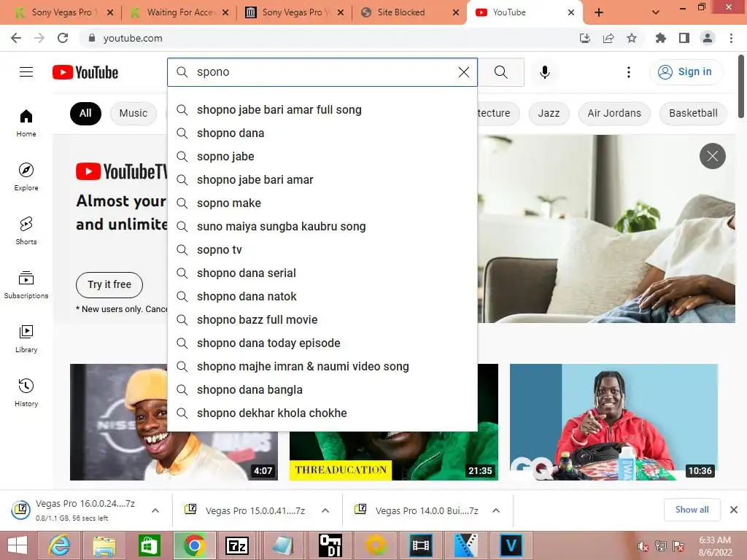The width and height of the screenshot is (747, 560).
Task: Bookmark this page with the star icon
Action: pos(632,38)
